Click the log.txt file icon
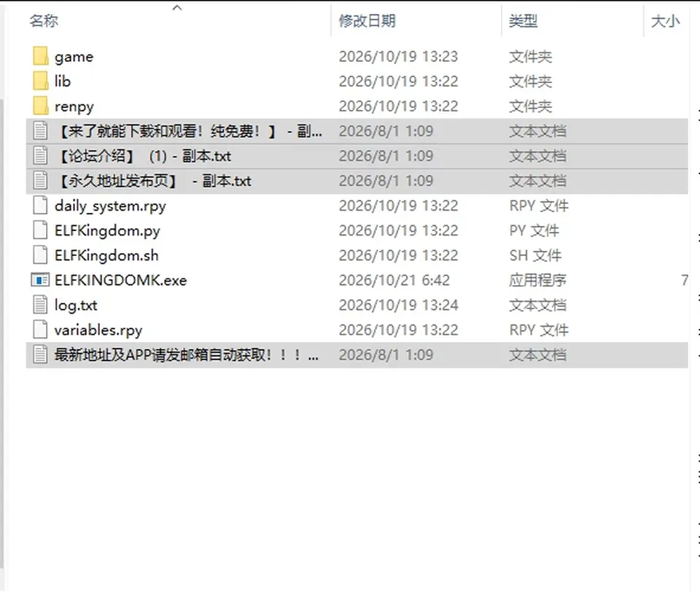Screen dimensions: 700x592 pyautogui.click(x=40, y=305)
